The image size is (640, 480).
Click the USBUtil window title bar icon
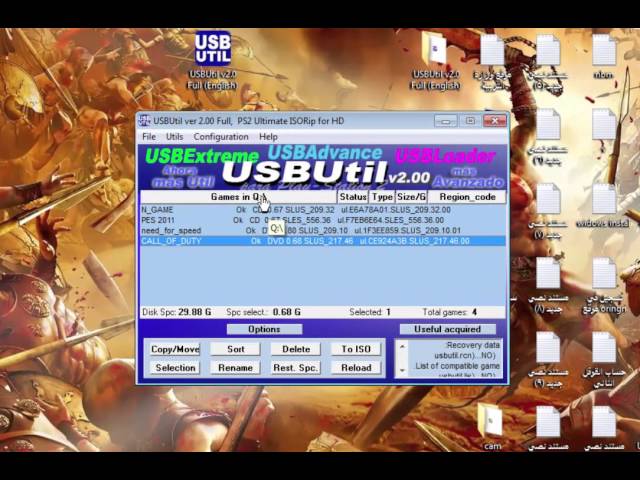[x=144, y=121]
